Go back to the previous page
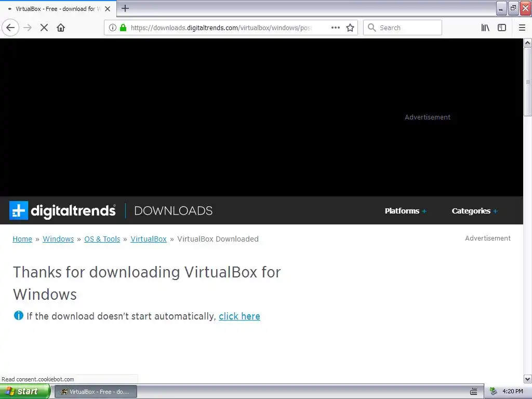 point(10,28)
